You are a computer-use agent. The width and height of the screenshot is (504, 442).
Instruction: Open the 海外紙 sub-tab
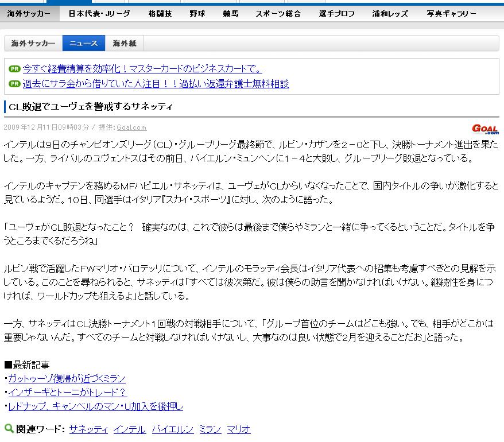point(125,43)
